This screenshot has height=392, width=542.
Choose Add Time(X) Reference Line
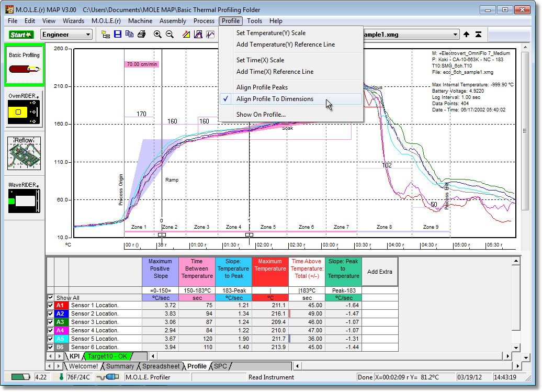(291, 72)
